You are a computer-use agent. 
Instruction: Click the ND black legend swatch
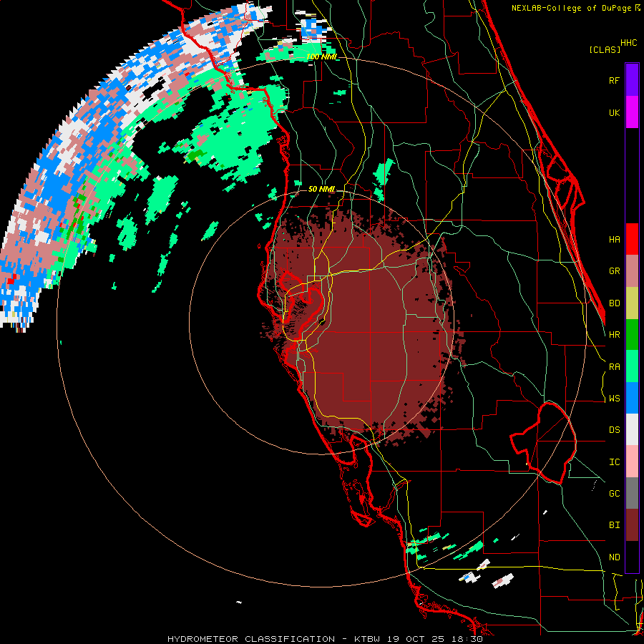(632, 557)
